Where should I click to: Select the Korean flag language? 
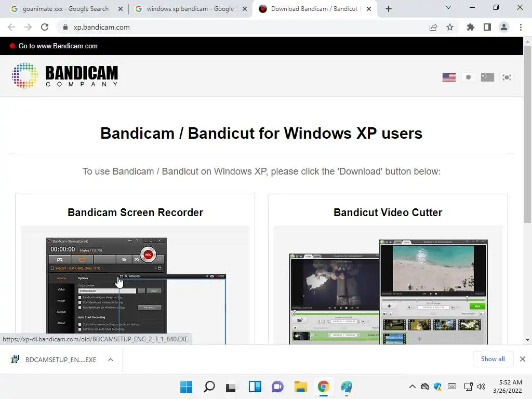tap(507, 77)
